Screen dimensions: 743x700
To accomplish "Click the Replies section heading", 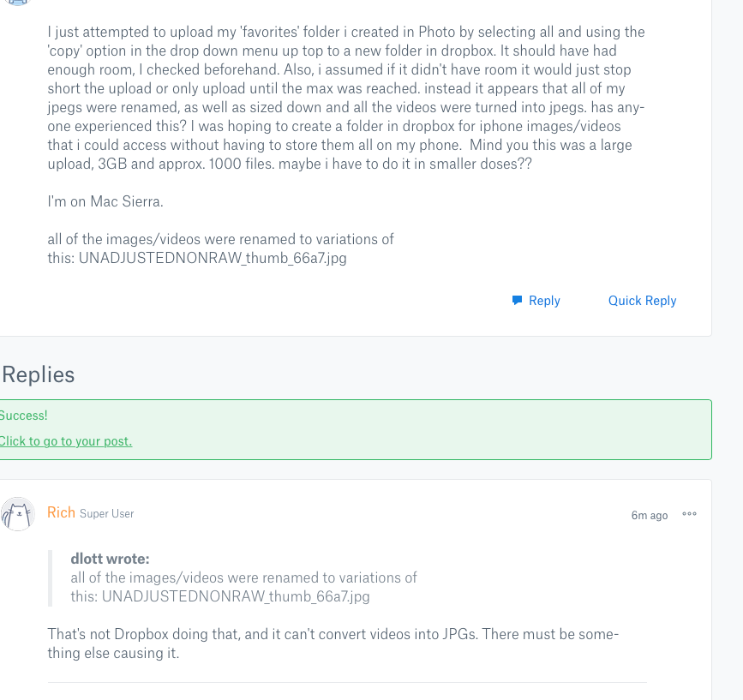I will coord(38,374).
